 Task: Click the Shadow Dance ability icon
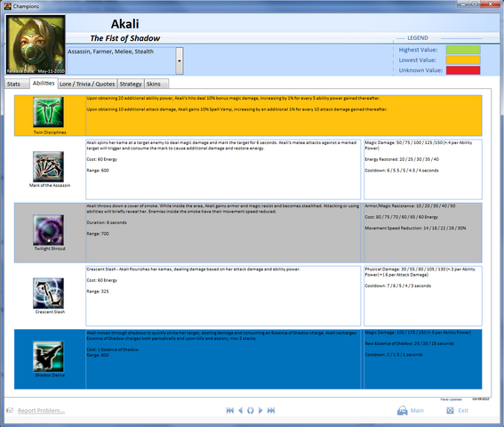tap(48, 357)
